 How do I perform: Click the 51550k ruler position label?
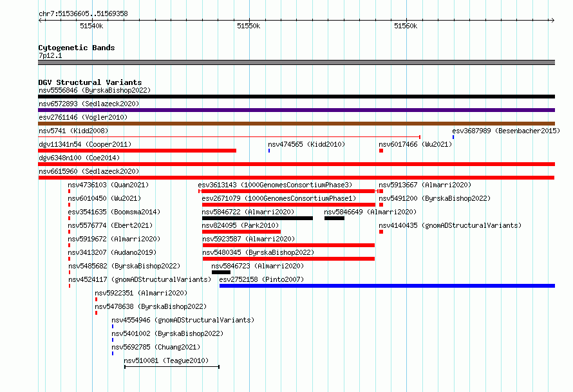tap(249, 26)
